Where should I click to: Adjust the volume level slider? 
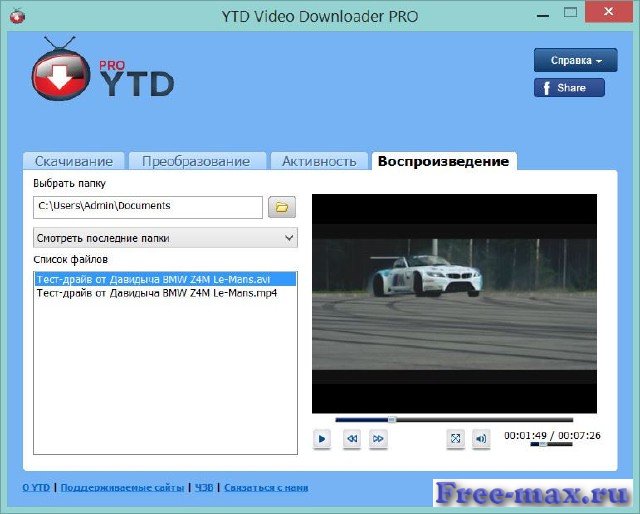coord(551,444)
